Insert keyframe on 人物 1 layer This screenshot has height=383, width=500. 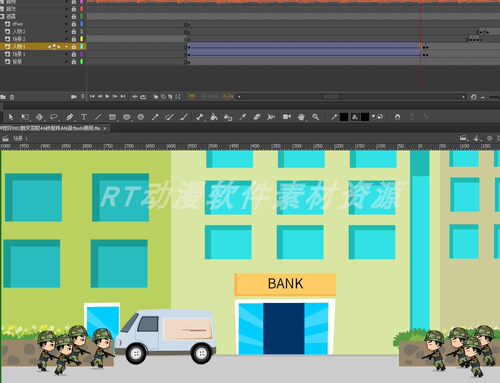[x=54, y=47]
